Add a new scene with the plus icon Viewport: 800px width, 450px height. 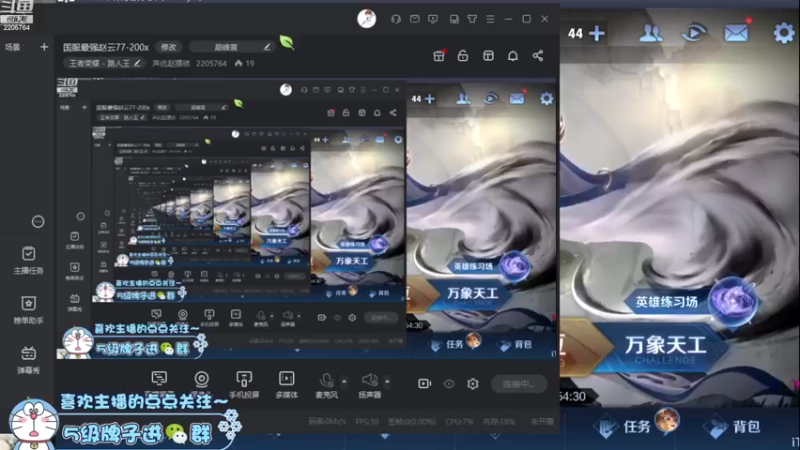coord(44,47)
